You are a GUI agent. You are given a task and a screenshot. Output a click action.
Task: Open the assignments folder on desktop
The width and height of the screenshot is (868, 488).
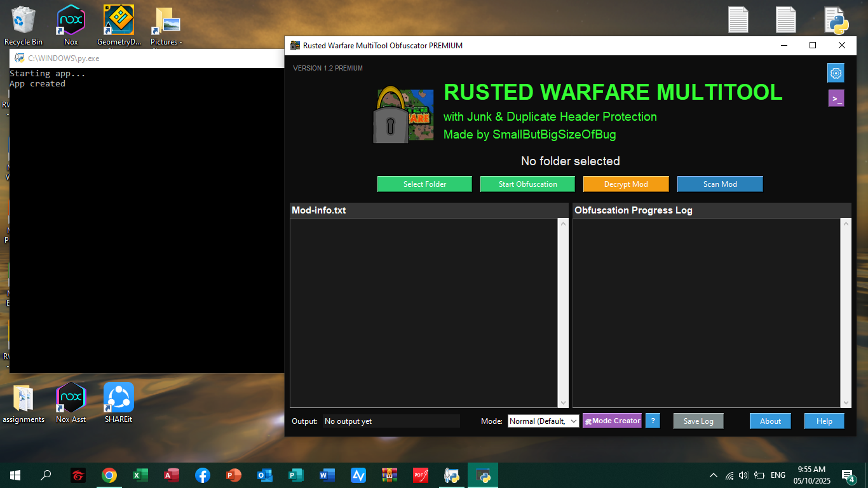pyautogui.click(x=24, y=403)
